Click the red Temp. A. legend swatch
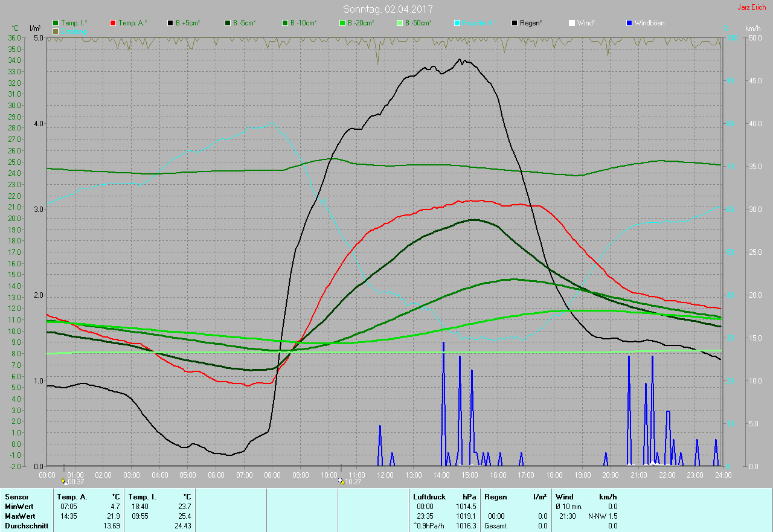Screen dimensions: 773x532 tap(114, 23)
